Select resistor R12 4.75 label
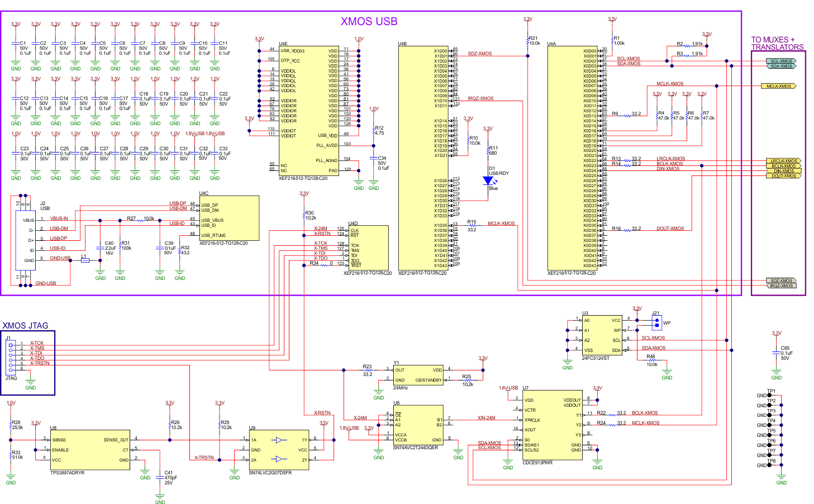 379,131
